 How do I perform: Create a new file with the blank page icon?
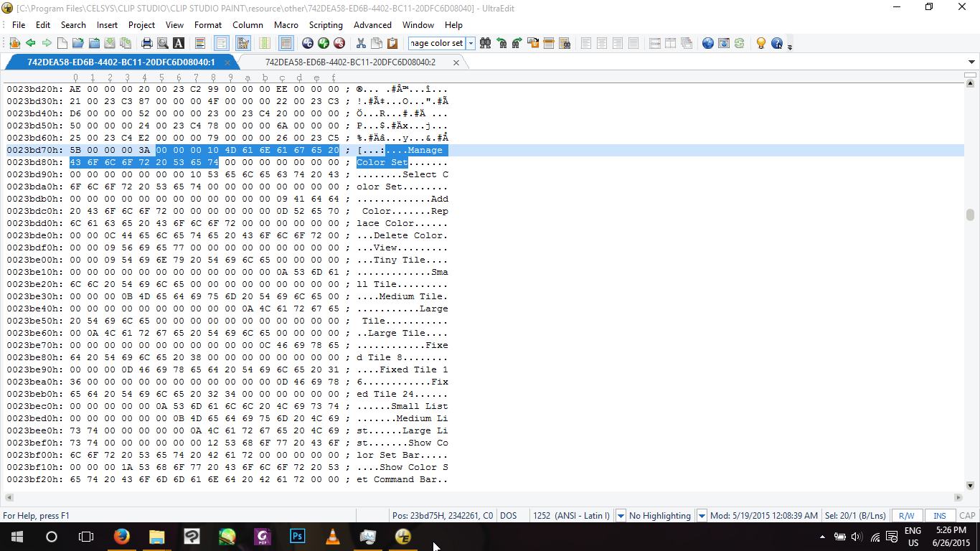[x=62, y=43]
